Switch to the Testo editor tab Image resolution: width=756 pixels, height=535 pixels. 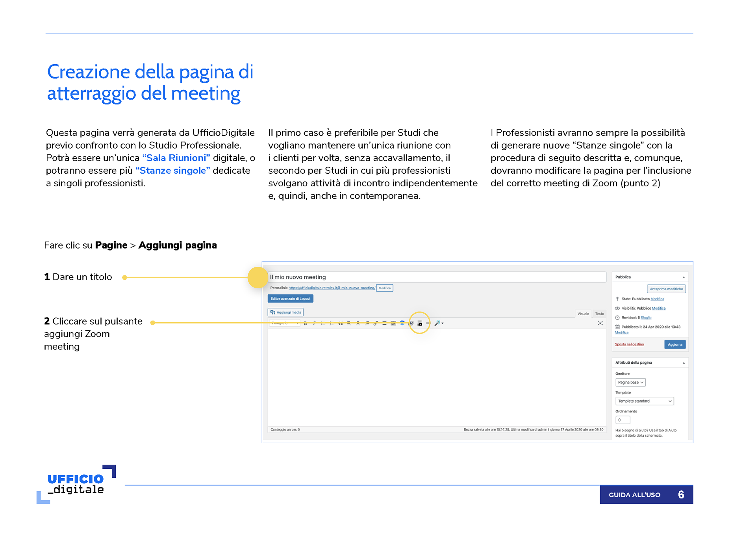point(599,314)
